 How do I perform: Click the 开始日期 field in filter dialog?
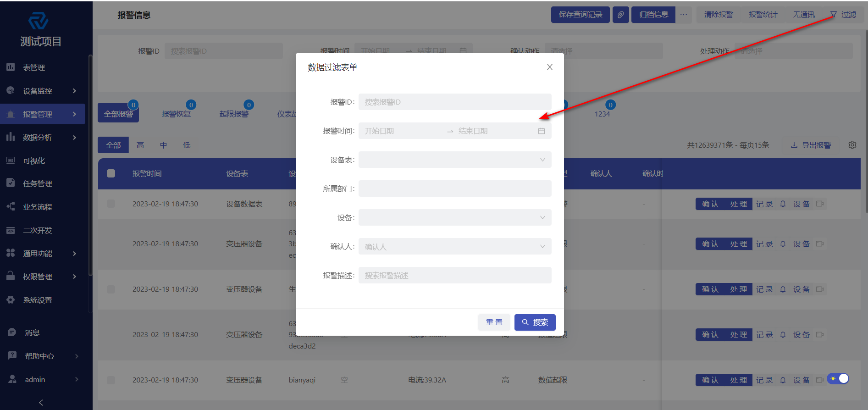(403, 131)
